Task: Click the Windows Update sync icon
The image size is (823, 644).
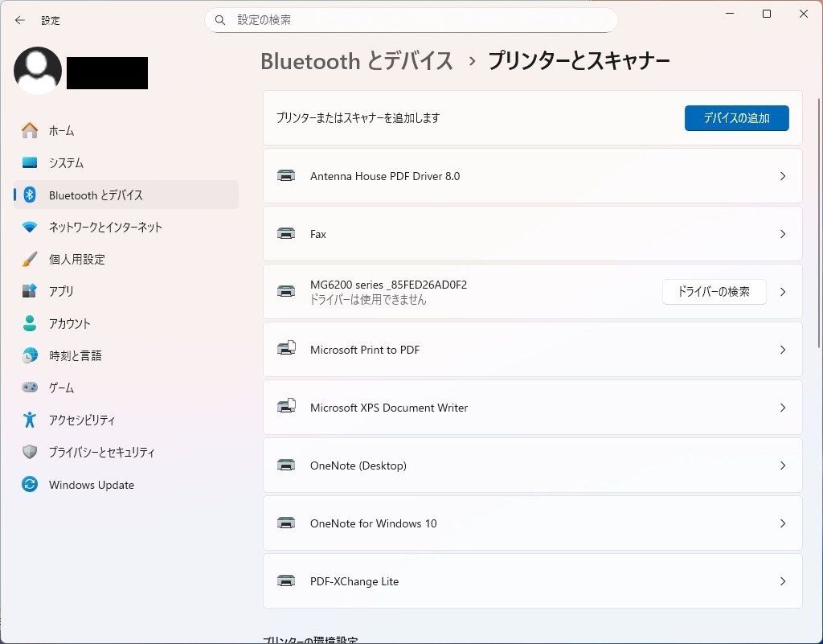Action: (30, 484)
